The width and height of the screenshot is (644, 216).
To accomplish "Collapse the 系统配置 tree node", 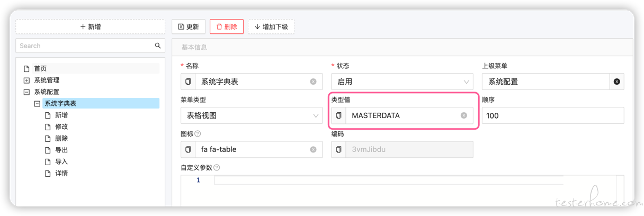I will pos(26,92).
